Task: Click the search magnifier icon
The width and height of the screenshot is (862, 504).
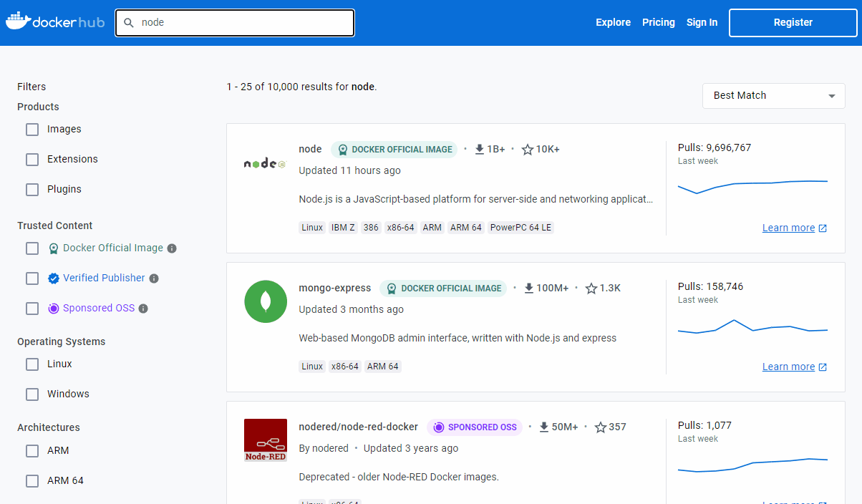Action: (129, 23)
